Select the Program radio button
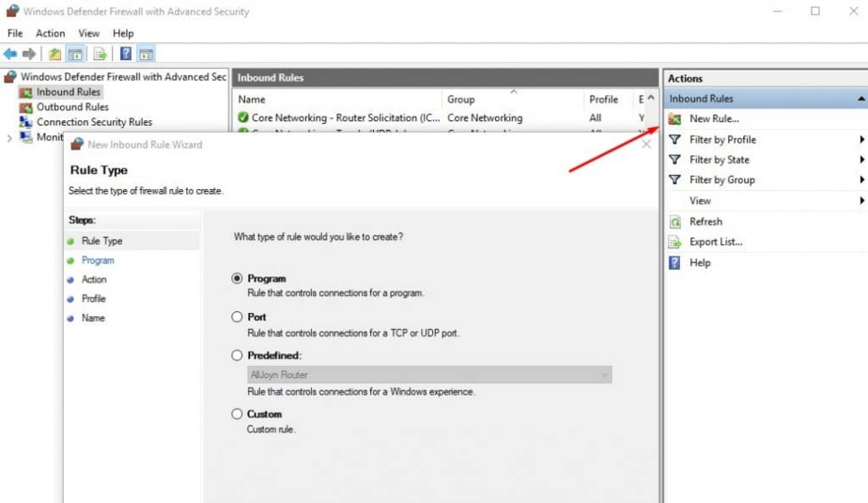This screenshot has height=503, width=868. tap(237, 279)
